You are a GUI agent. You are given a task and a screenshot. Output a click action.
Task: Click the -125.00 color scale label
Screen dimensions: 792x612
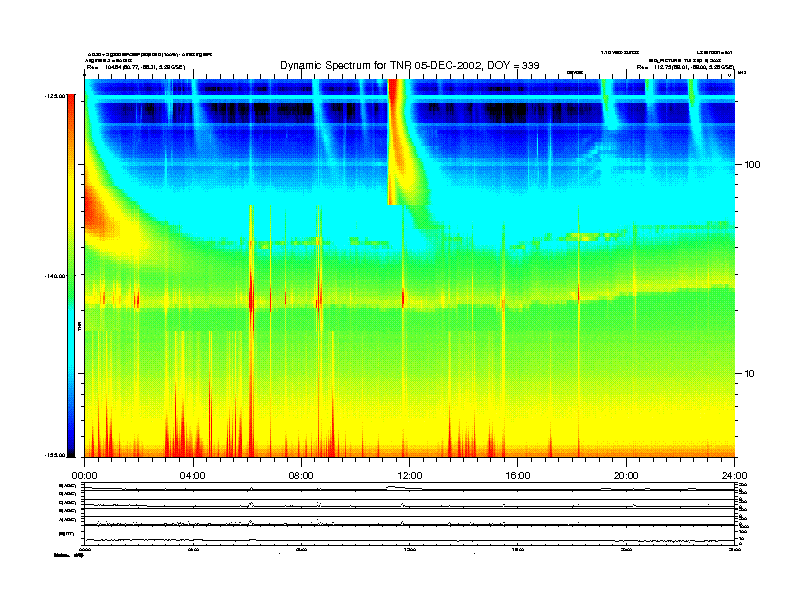(x=55, y=95)
